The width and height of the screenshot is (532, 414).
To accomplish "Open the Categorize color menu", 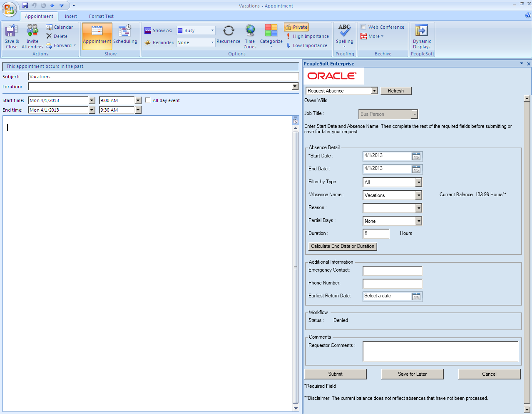I will coord(271,36).
